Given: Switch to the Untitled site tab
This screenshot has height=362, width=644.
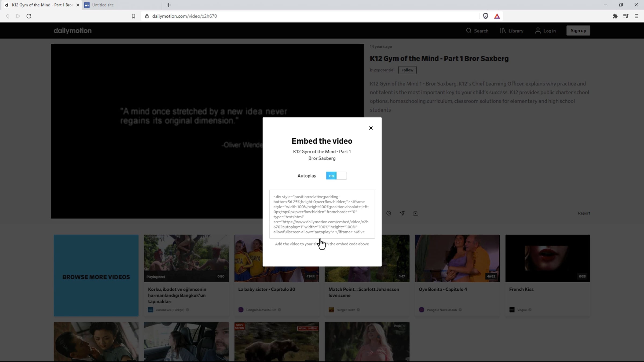Looking at the screenshot, I should (103, 5).
